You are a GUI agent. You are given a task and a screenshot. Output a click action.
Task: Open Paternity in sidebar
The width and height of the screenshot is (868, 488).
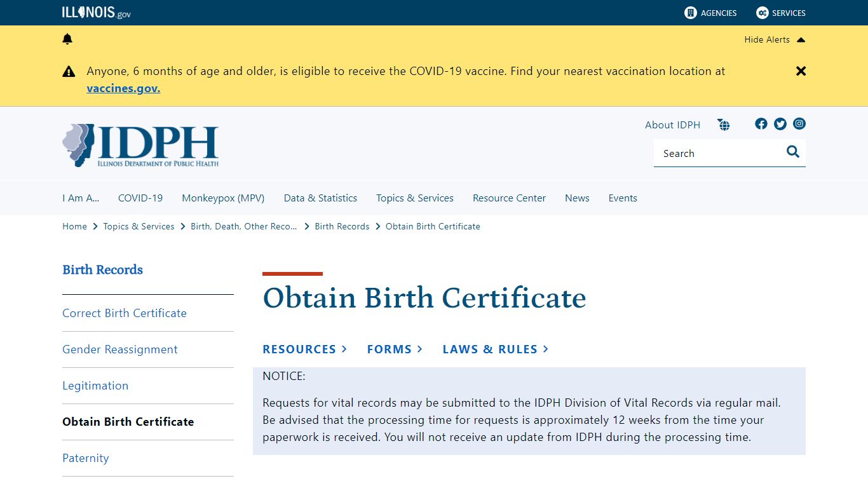click(86, 458)
